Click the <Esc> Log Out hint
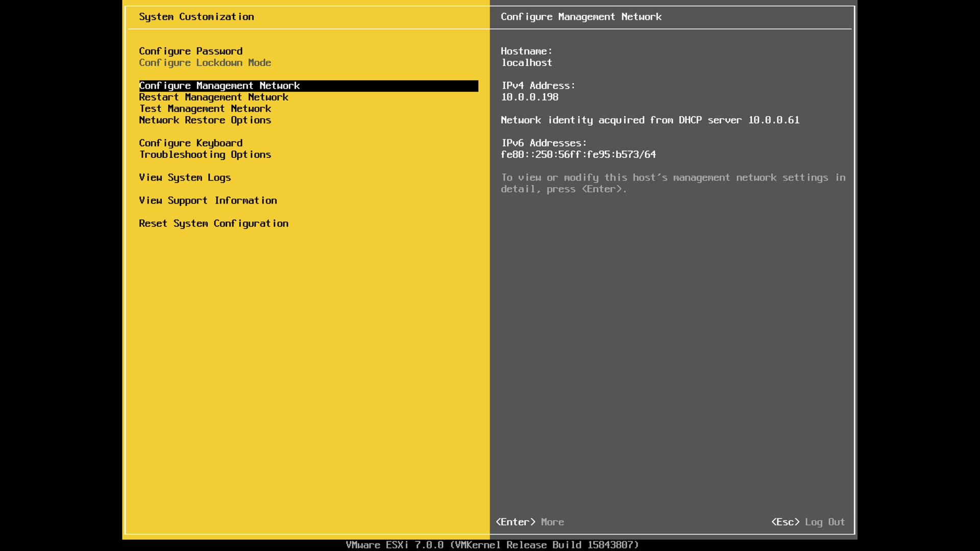Screen dimensions: 980x551 pos(808,522)
